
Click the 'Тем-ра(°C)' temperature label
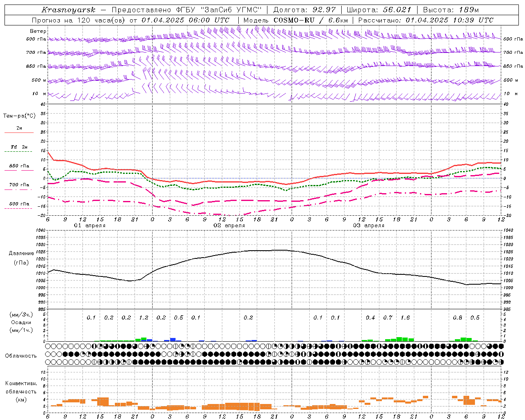[x=19, y=116]
